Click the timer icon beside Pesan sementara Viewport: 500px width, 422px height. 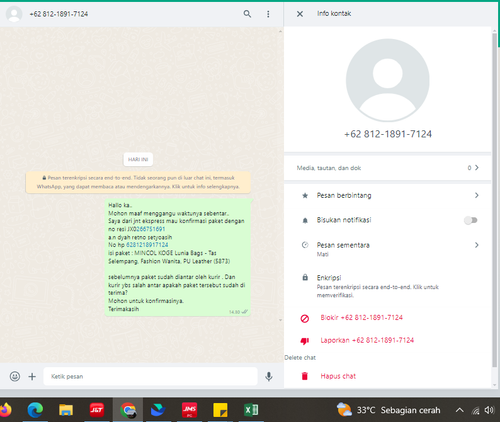click(305, 245)
